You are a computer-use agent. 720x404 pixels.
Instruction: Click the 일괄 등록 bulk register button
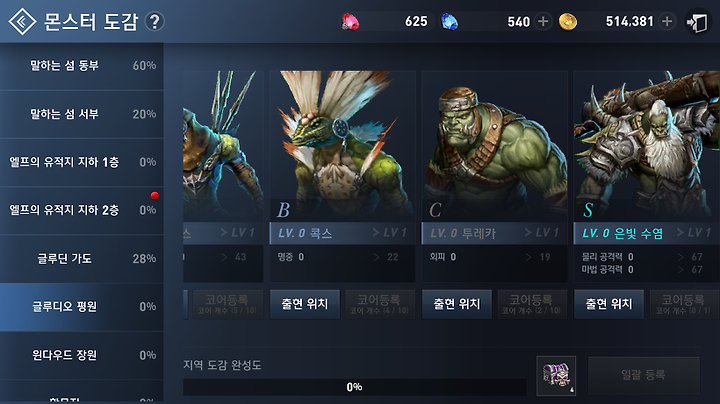click(x=644, y=376)
